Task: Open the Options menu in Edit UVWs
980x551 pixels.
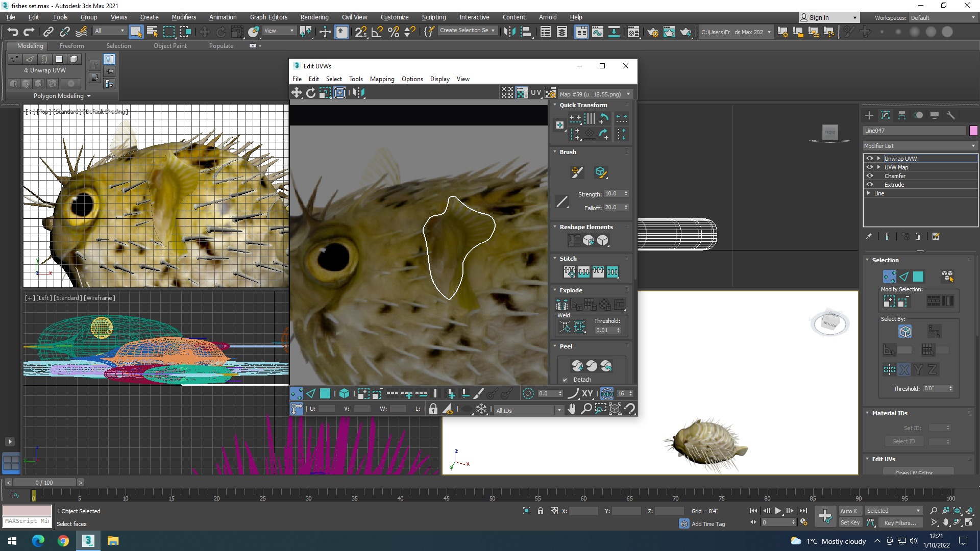Action: tap(412, 79)
